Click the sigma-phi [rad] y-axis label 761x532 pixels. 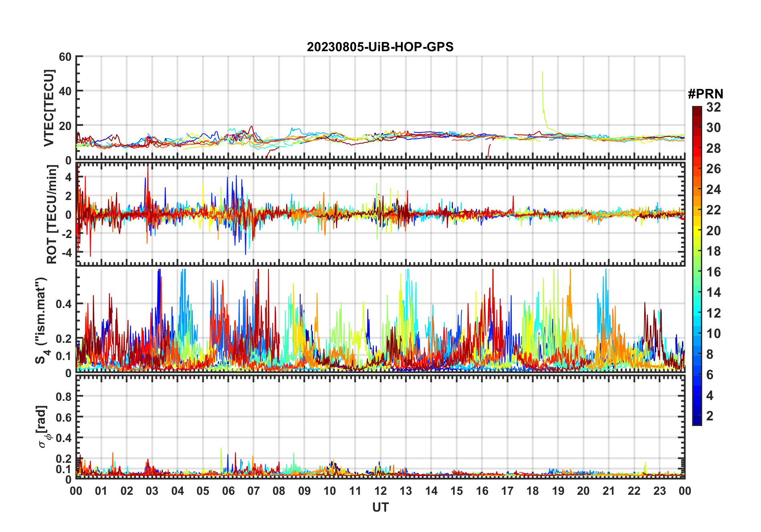pyautogui.click(x=43, y=427)
